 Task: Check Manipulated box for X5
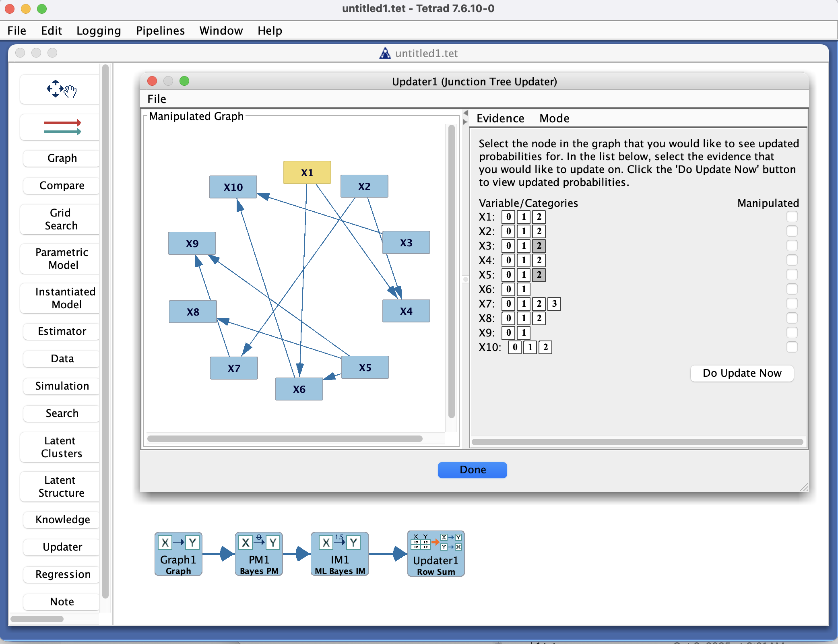pos(792,275)
